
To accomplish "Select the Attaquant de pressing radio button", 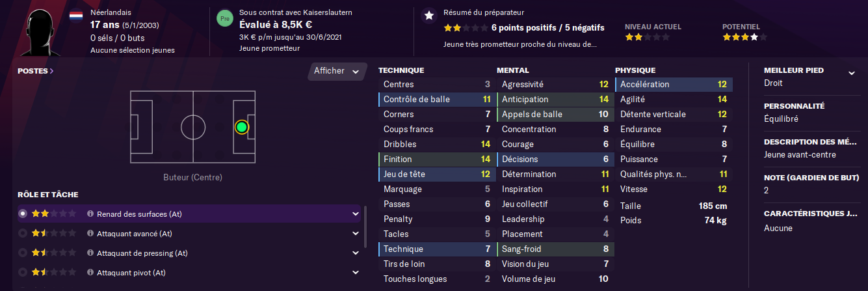I will pyautogui.click(x=23, y=253).
